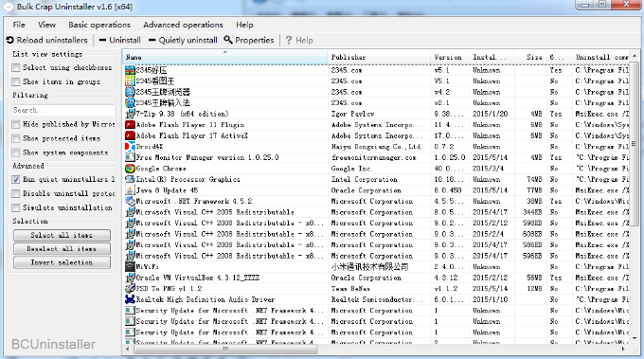The image size is (644, 359).
Task: Click the PSD To PNG v1.1.2 icon
Action: point(130,288)
